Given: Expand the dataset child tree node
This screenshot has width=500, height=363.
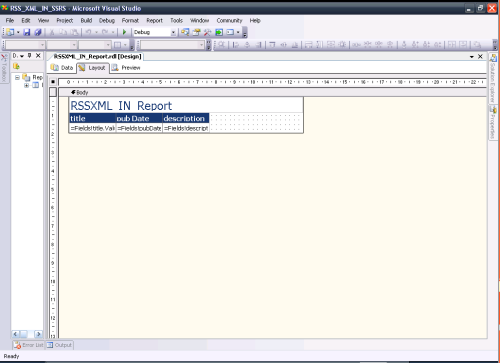Looking at the screenshot, I should [x=26, y=85].
